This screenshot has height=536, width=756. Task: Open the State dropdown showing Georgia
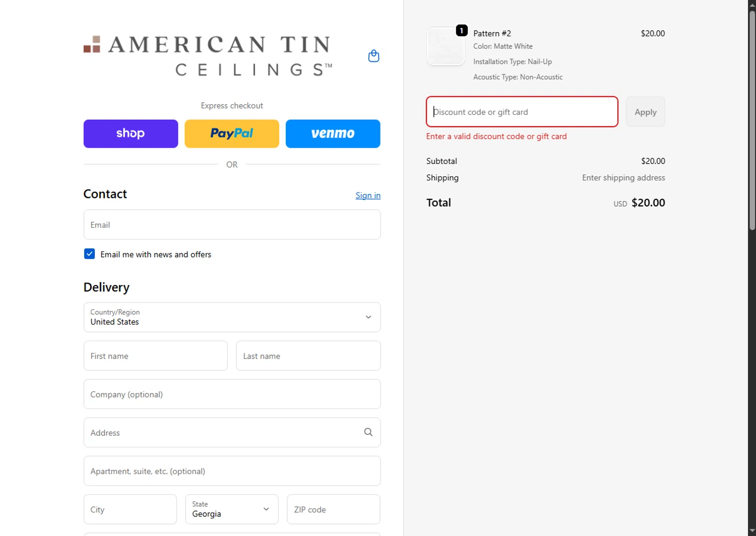232,509
